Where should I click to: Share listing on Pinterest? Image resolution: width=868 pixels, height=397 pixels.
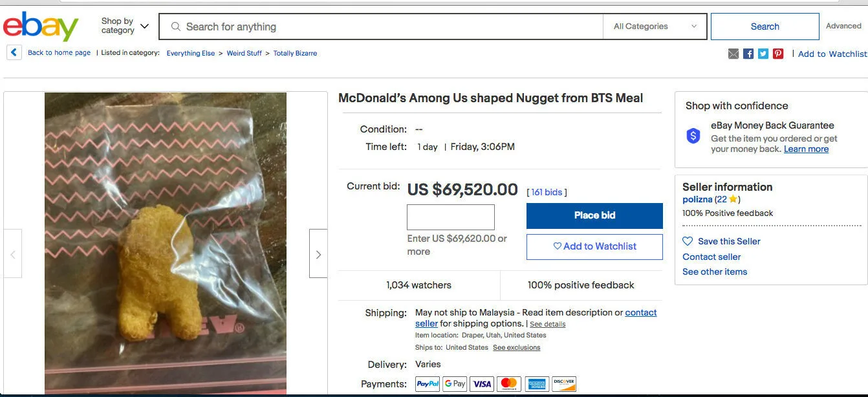(x=778, y=54)
